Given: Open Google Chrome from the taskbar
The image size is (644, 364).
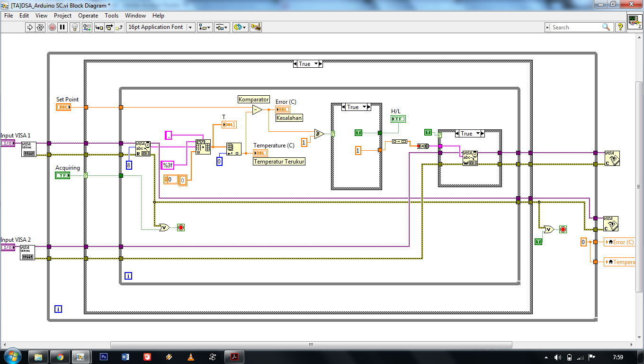Looking at the screenshot, I should pos(60,357).
